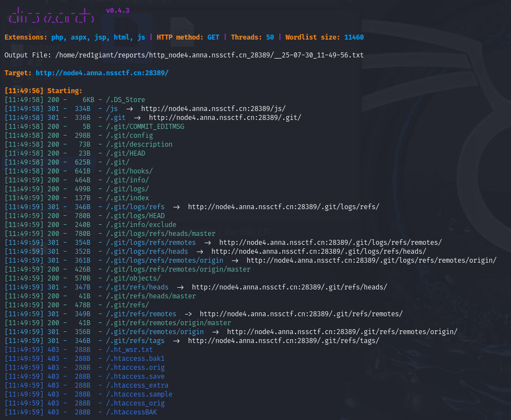Screen dimensions: 511x420
Task: Click the /.htaccess_extra path
Action: (137, 385)
